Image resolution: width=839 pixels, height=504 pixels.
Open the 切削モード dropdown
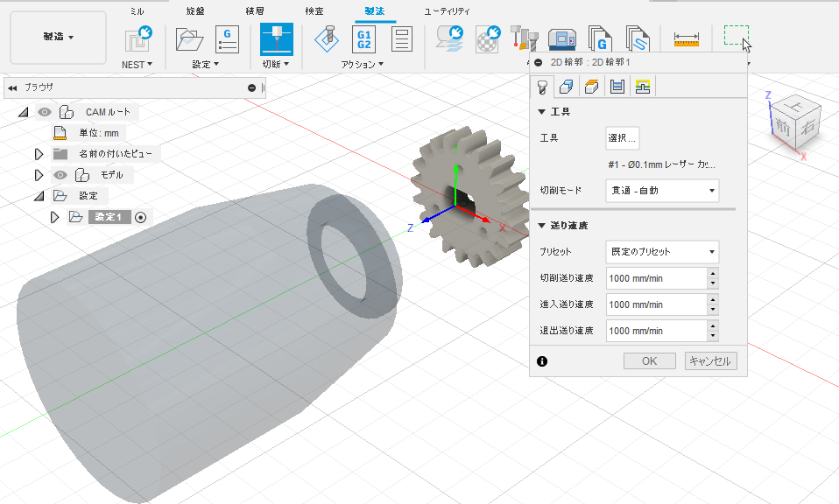662,191
